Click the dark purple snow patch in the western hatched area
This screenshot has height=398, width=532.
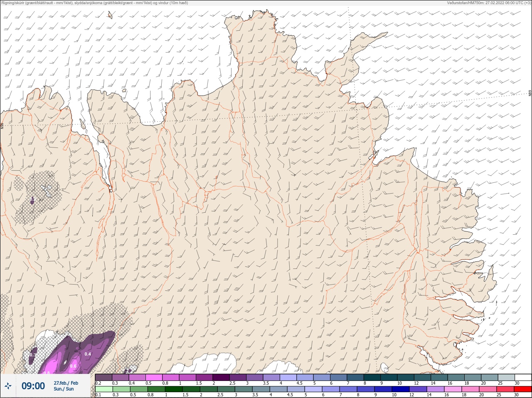pos(32,201)
